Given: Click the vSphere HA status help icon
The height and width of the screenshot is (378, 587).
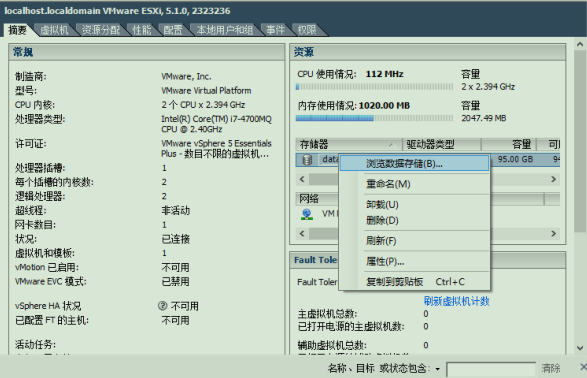Looking at the screenshot, I should (x=162, y=306).
